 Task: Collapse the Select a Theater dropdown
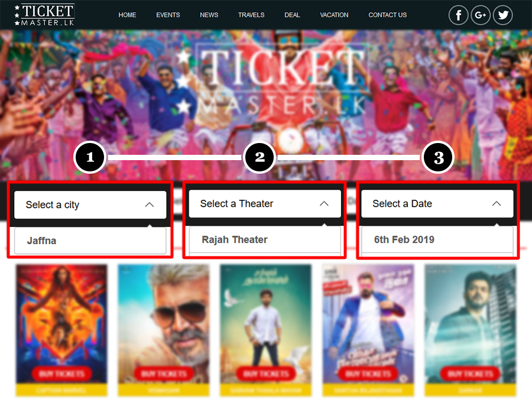265,203
